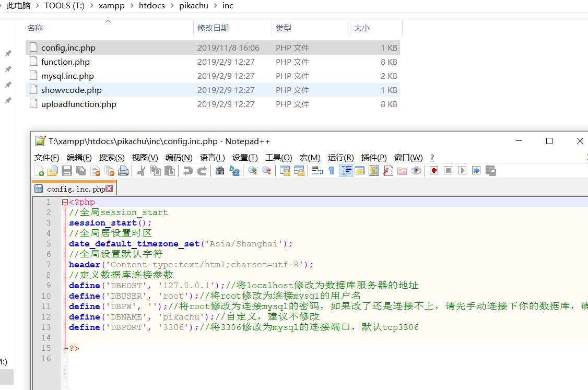588x390 pixels.
Task: Click the Copy toolbar icon
Action: click(156, 171)
